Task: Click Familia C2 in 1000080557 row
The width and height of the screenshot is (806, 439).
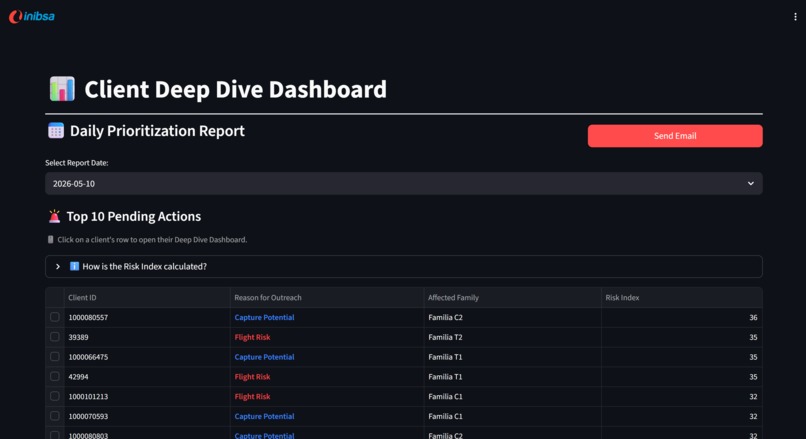Action: (x=445, y=318)
